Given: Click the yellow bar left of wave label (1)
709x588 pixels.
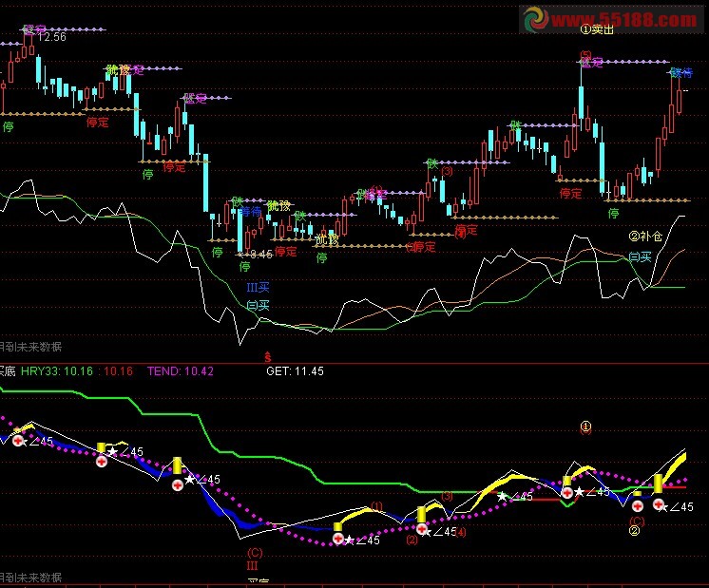Looking at the screenshot, I should click(337, 527).
